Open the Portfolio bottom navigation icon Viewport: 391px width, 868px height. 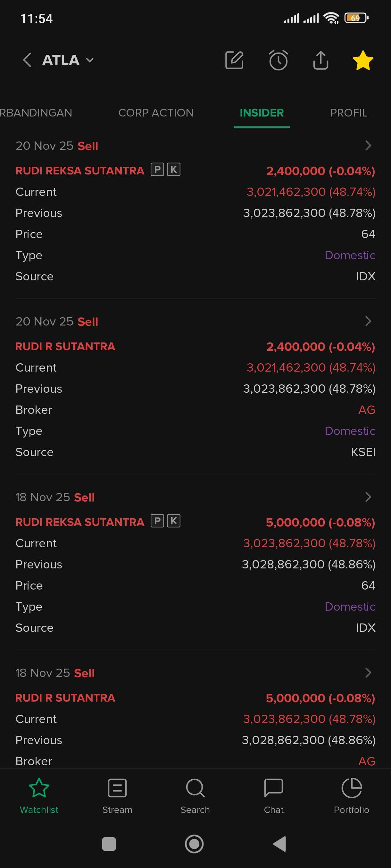coord(352,795)
